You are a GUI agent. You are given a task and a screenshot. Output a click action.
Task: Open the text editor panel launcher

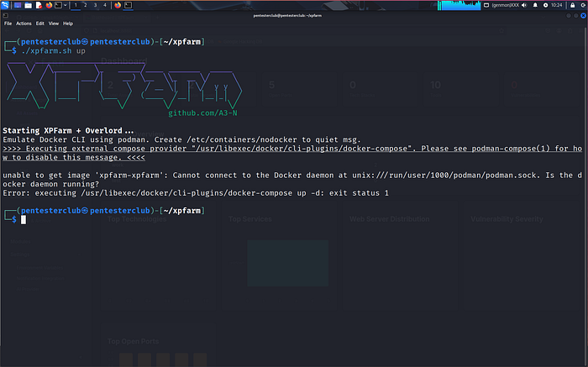tap(39, 5)
